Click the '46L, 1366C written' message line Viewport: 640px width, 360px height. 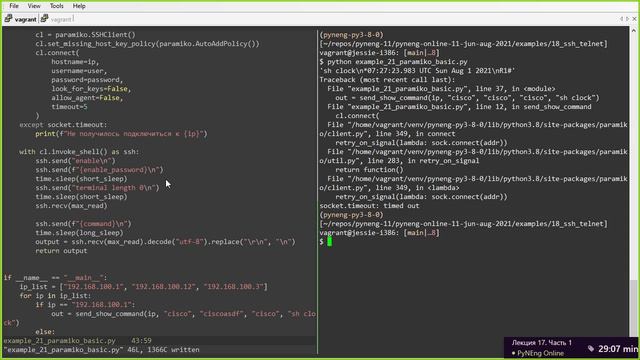[x=102, y=350]
